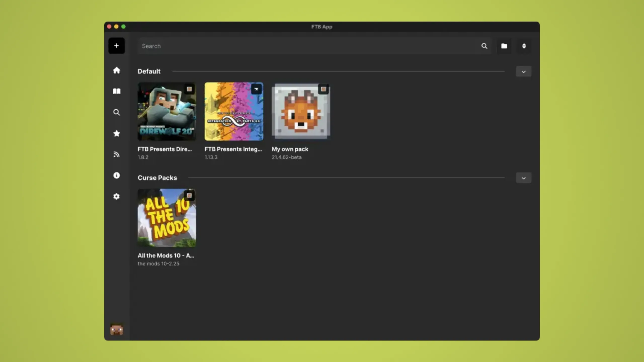644x362 pixels.
Task: Open the sort arrows dropdown
Action: tap(524, 46)
